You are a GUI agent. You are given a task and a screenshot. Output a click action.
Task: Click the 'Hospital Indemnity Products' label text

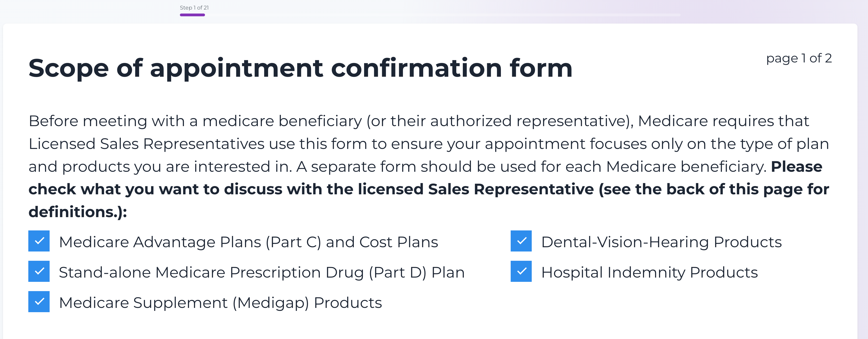[x=649, y=273]
